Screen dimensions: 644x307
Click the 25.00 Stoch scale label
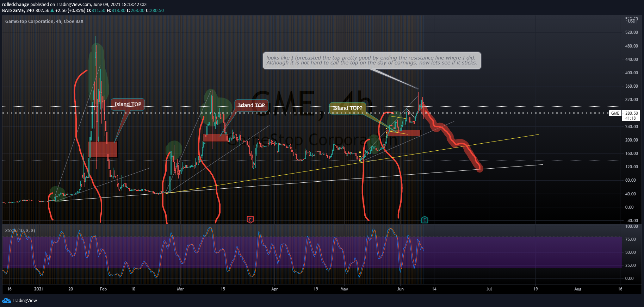coord(630,265)
